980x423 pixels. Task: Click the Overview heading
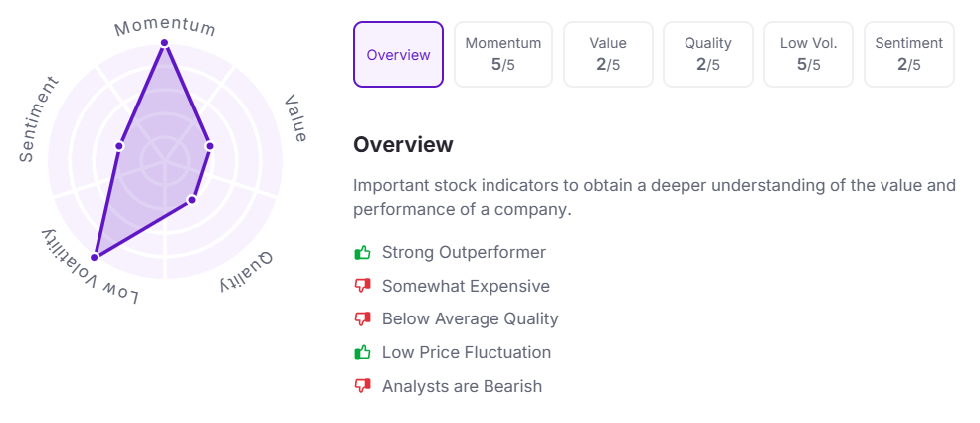pos(403,145)
